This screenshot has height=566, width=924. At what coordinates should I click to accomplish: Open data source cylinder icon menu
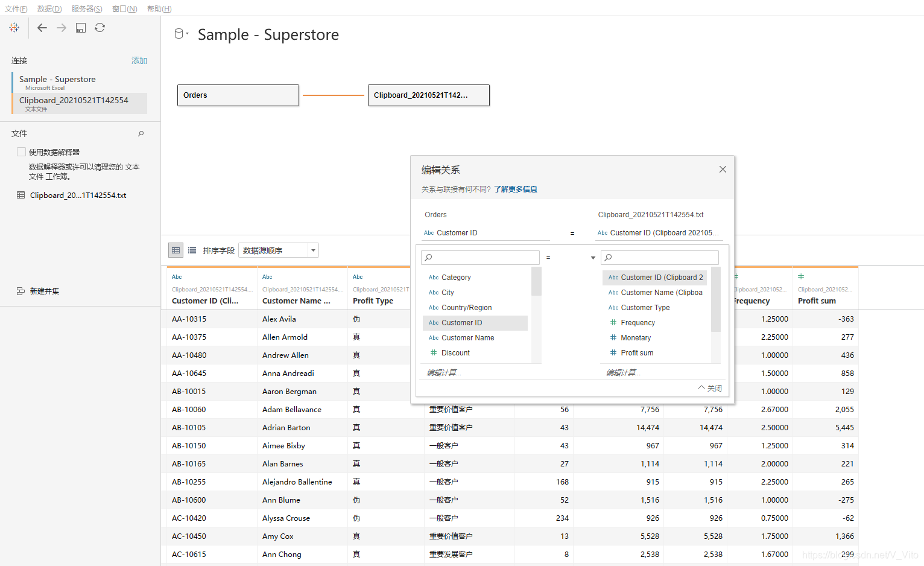(x=181, y=34)
